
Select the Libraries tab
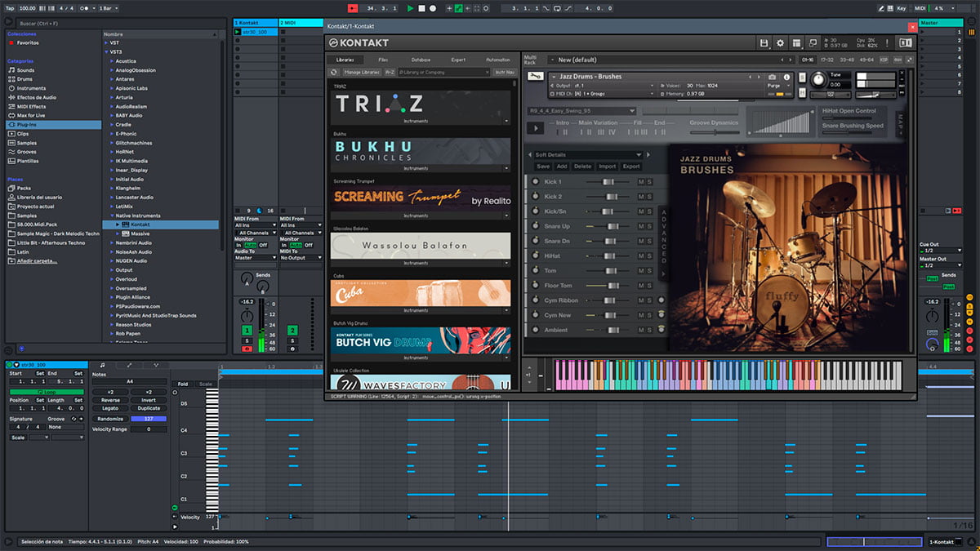point(345,60)
